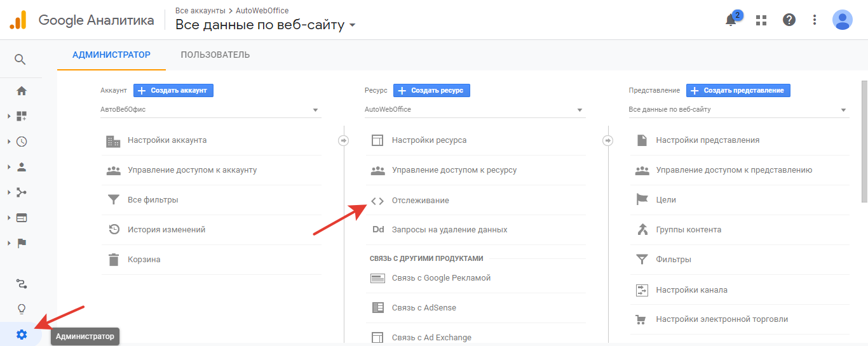Open the view selector in header
The width and height of the screenshot is (868, 346).
click(266, 25)
